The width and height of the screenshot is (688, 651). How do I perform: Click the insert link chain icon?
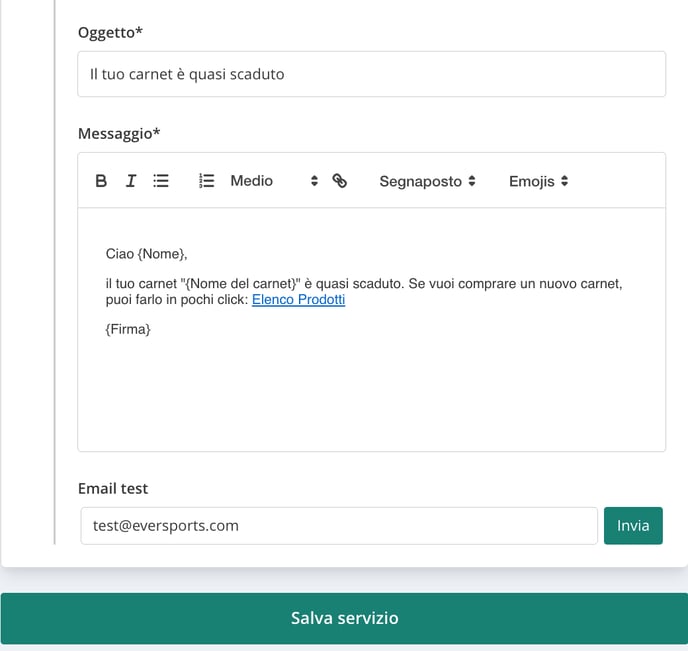click(x=340, y=181)
